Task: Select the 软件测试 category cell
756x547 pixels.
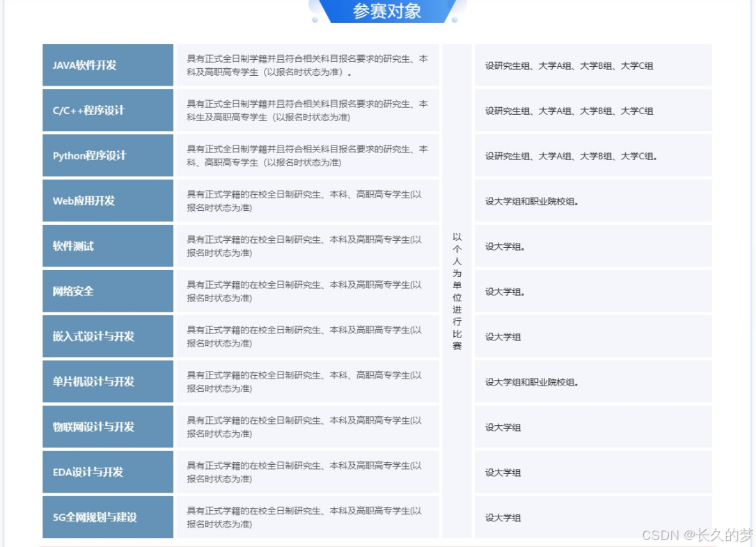Action: (x=108, y=246)
